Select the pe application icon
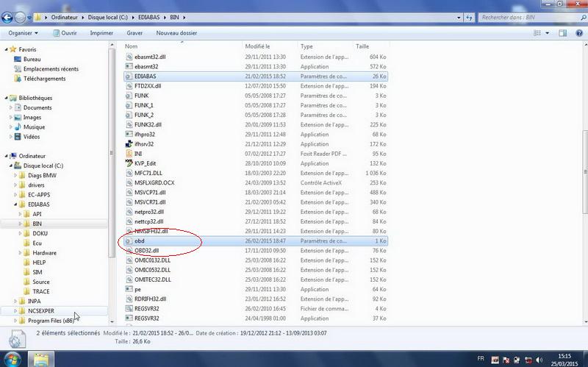The width and height of the screenshot is (588, 367). tap(129, 289)
